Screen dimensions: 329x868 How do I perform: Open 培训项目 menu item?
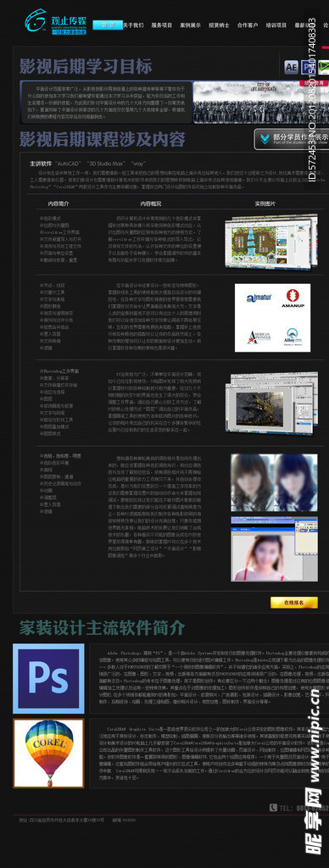276,25
